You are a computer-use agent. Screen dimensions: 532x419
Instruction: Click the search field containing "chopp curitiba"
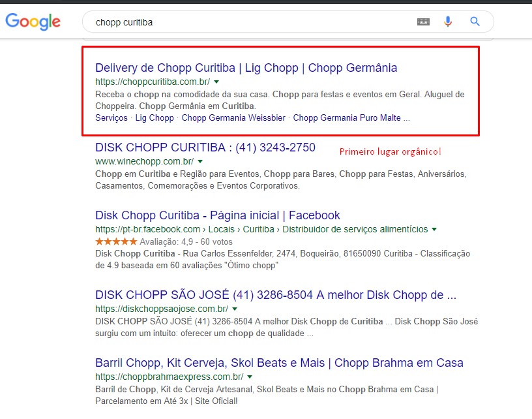point(196,21)
